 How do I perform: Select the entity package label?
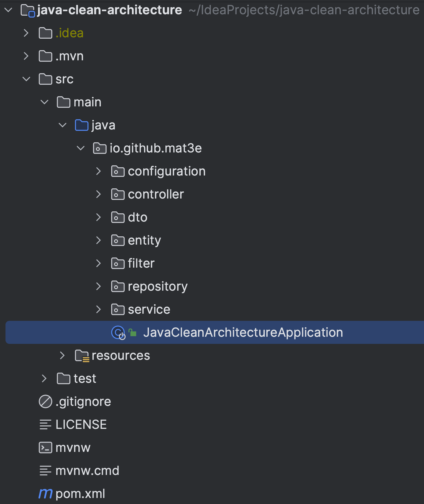[x=145, y=240]
